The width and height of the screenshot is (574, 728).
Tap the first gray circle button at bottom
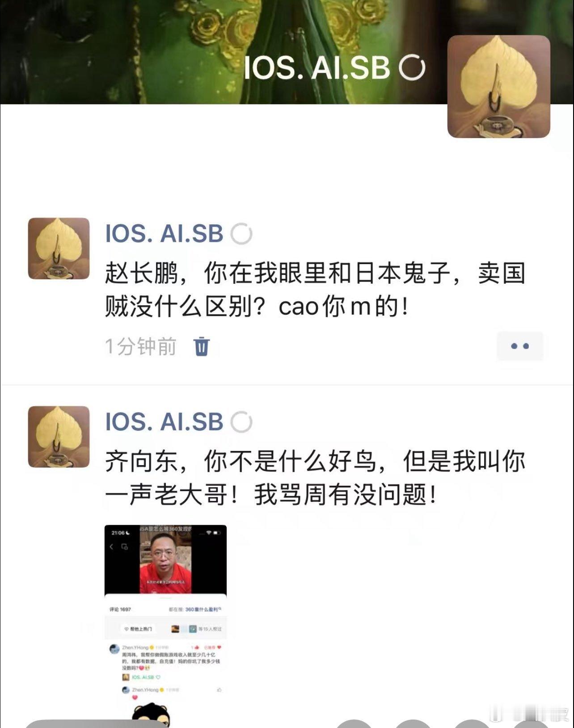(x=354, y=724)
